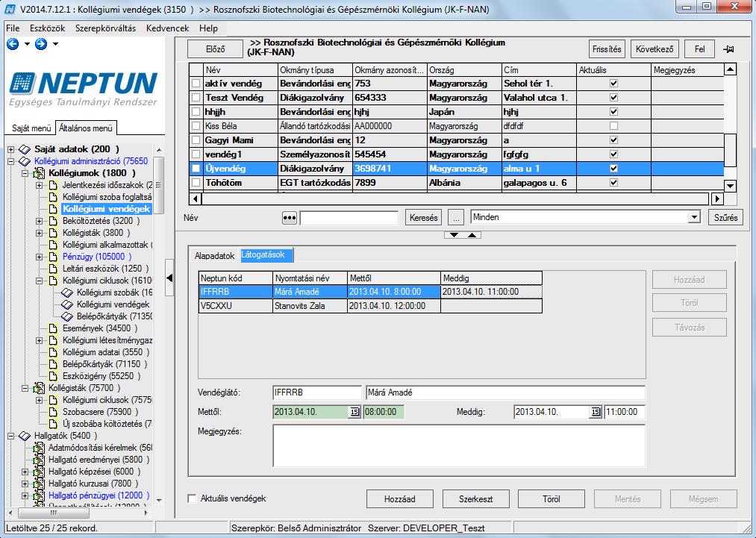This screenshot has width=756, height=538.
Task: Collapse left menu with black arrow
Action: pyautogui.click(x=169, y=278)
